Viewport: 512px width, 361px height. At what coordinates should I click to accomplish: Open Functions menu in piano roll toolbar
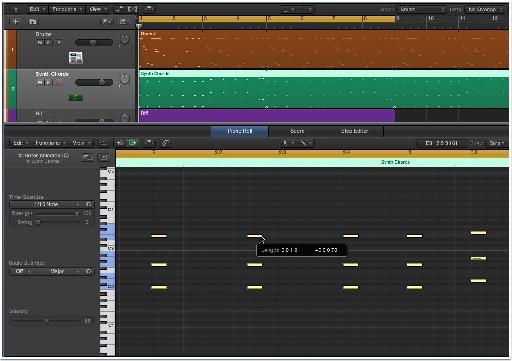[49, 143]
